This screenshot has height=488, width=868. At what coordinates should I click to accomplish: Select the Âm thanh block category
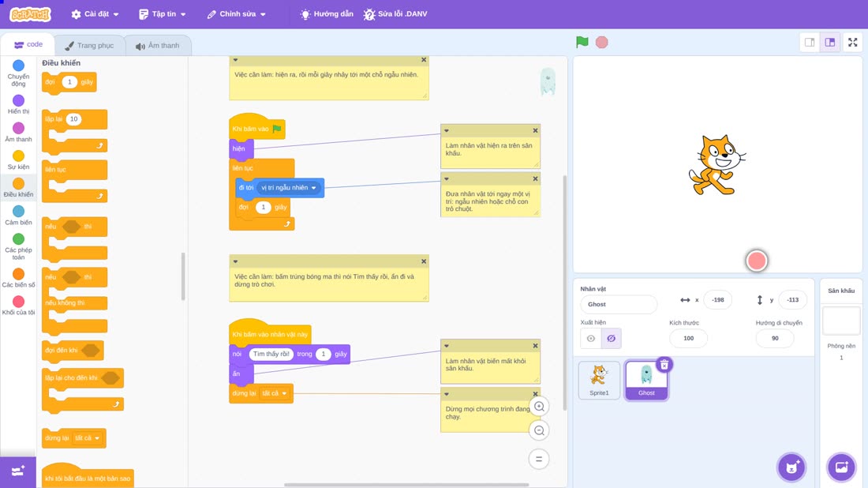tap(18, 133)
